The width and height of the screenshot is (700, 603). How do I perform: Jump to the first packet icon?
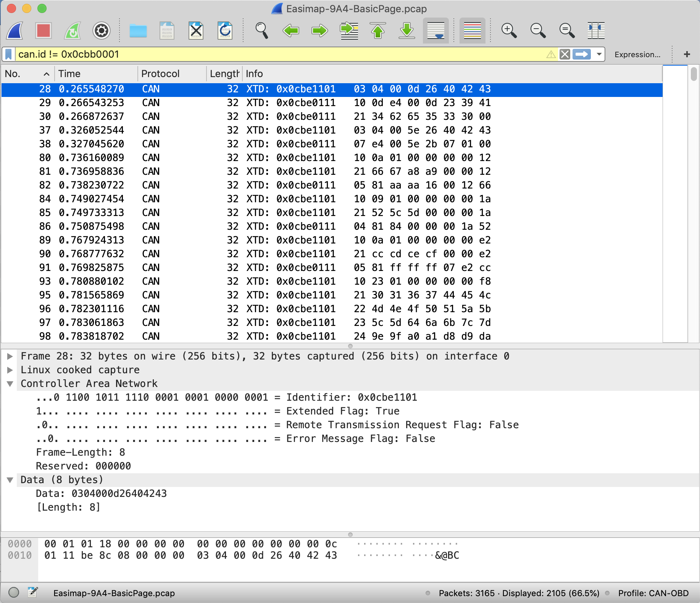coord(378,31)
